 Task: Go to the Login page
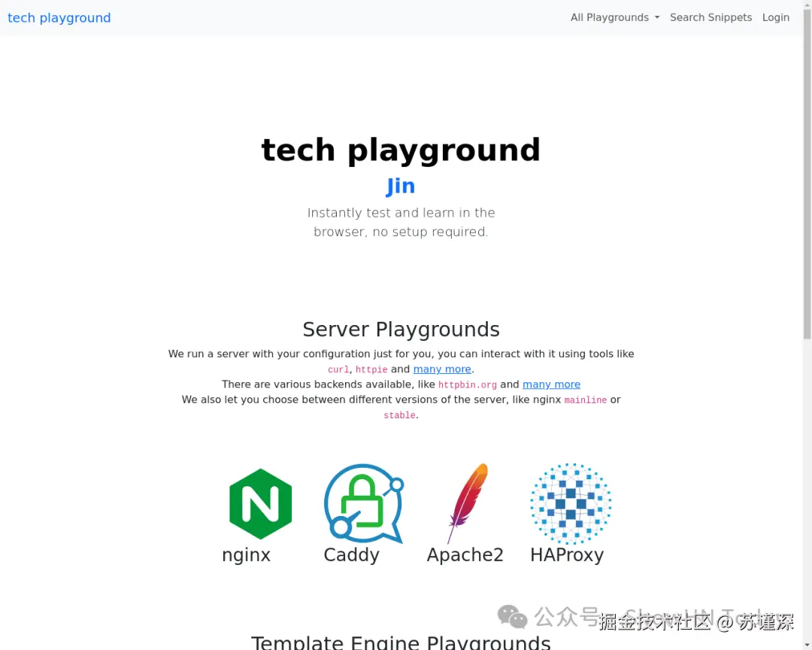pyautogui.click(x=775, y=17)
